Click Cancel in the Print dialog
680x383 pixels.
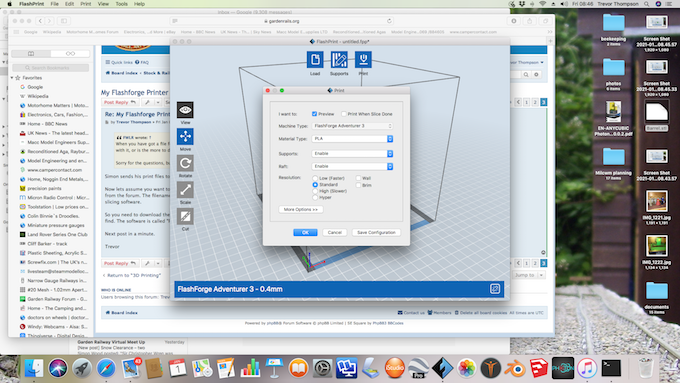pos(334,232)
